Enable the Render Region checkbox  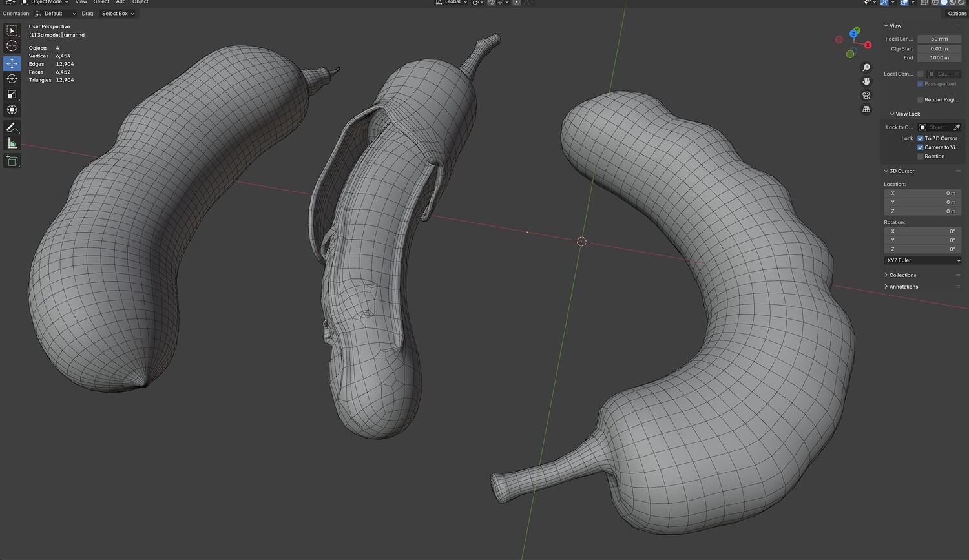pos(921,100)
